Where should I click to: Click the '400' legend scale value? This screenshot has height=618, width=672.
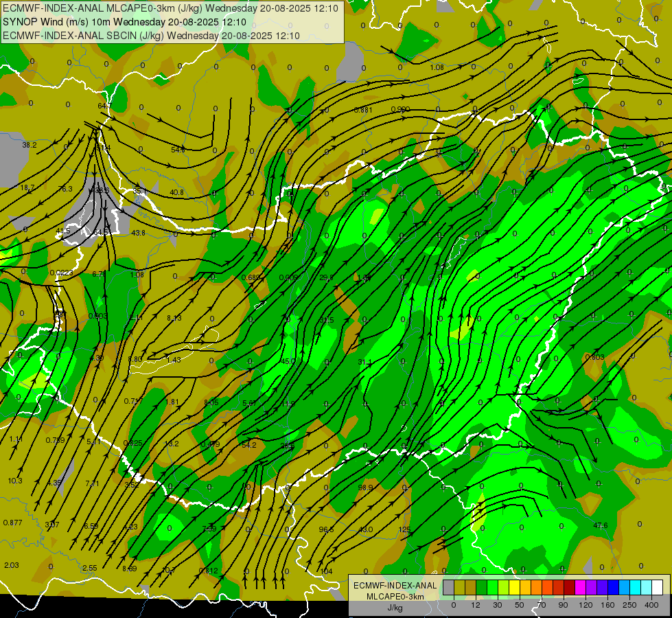pos(651,605)
